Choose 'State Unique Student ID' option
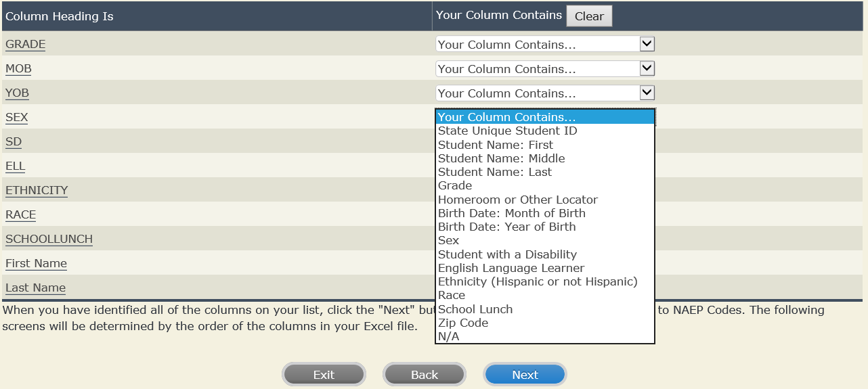 click(507, 131)
